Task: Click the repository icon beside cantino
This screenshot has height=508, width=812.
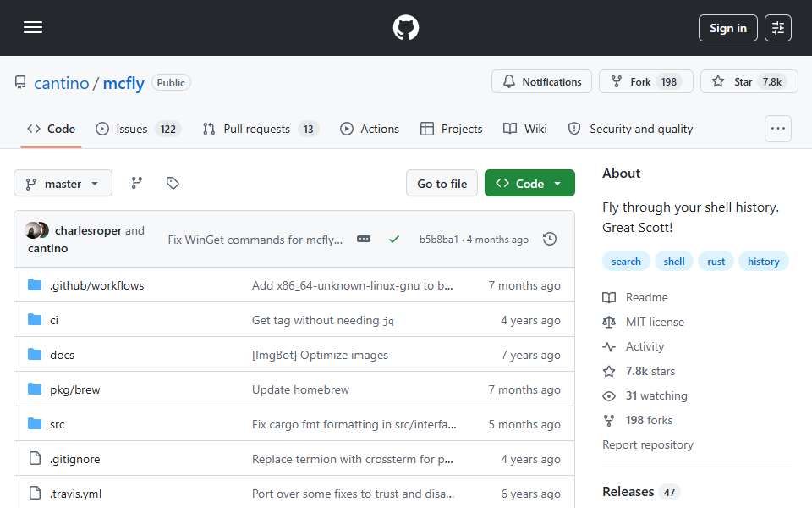Action: point(20,82)
